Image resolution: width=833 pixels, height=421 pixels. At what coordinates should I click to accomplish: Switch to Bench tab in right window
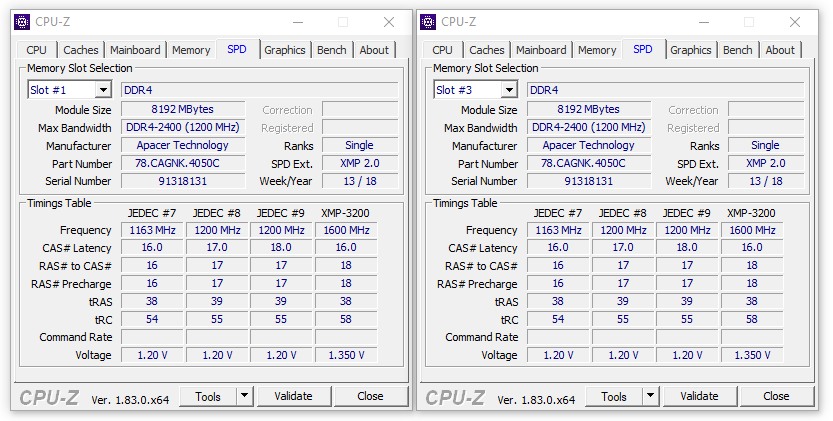(x=738, y=50)
